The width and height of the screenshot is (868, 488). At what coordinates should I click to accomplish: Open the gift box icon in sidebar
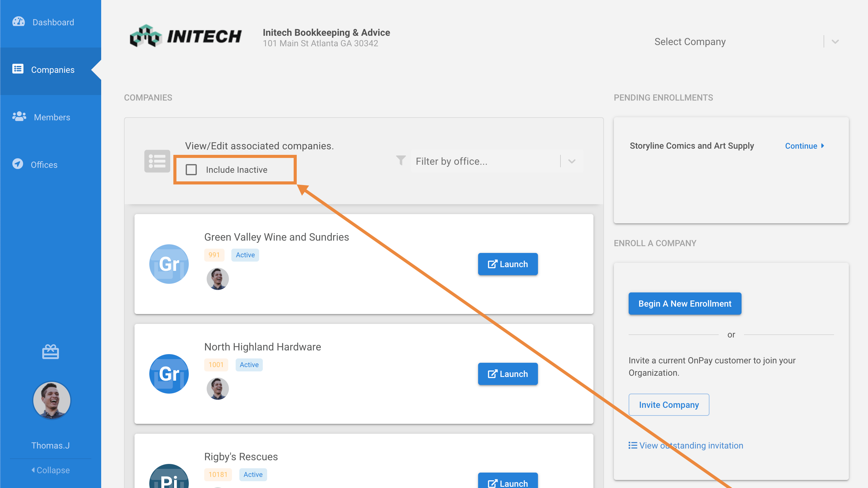pos(51,352)
